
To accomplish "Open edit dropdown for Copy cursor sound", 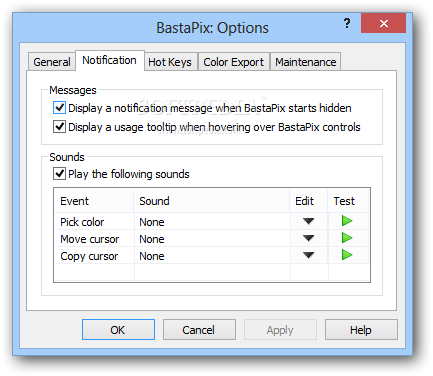I will click(308, 255).
